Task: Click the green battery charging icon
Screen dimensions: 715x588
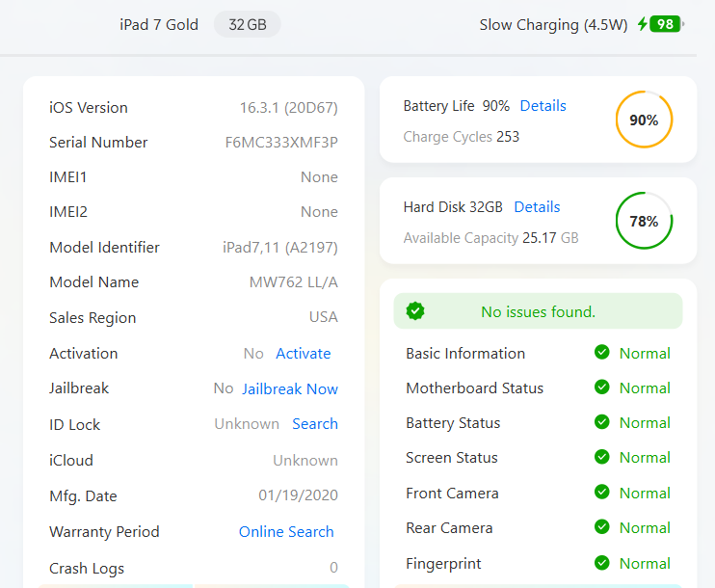Action: tap(667, 24)
